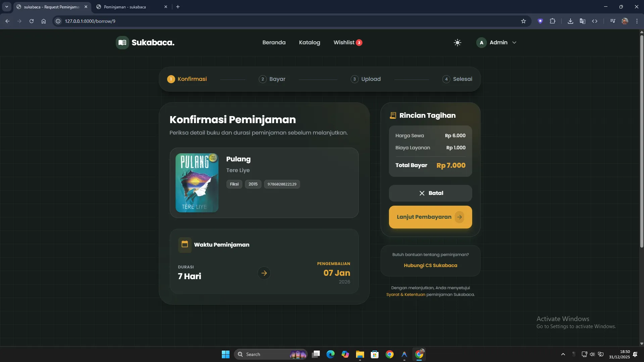
Task: Click the Sukabaca book logo icon
Action: coord(122,43)
